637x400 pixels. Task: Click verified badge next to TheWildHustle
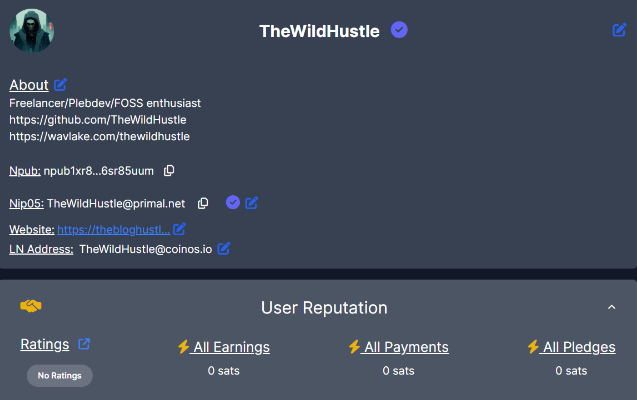399,30
